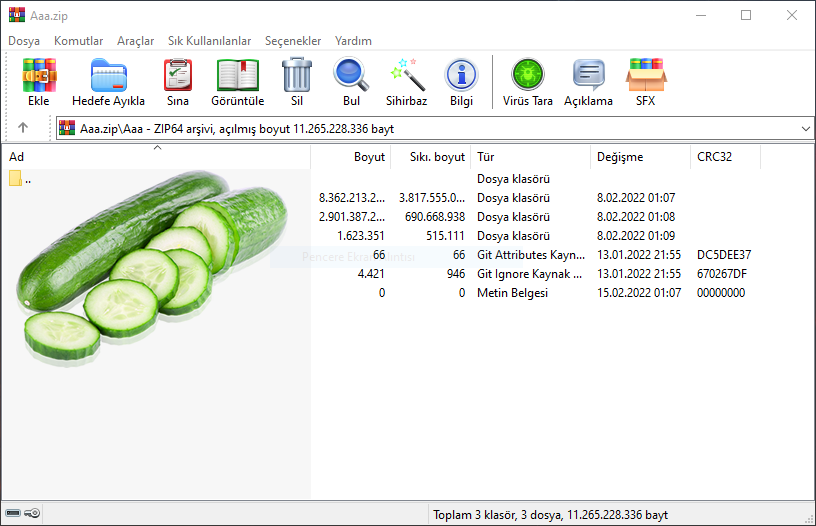
Task: Click the Git Ignore file row
Action: pyautogui.click(x=530, y=274)
